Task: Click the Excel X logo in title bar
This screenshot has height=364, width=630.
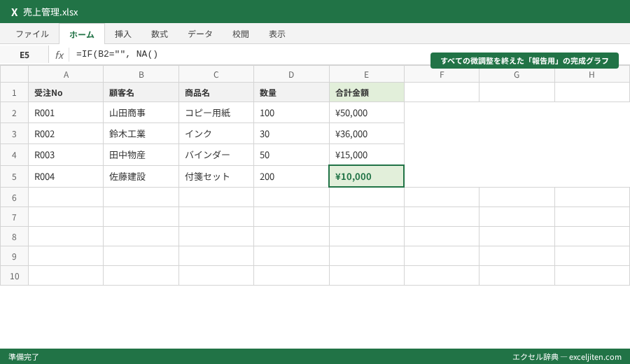Action: tap(15, 12)
